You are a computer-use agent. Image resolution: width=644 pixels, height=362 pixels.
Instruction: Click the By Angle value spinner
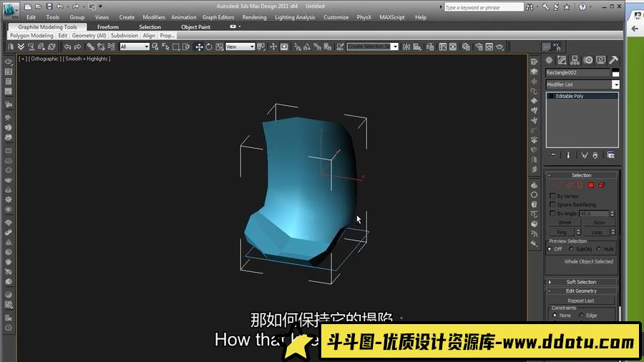[612, 213]
